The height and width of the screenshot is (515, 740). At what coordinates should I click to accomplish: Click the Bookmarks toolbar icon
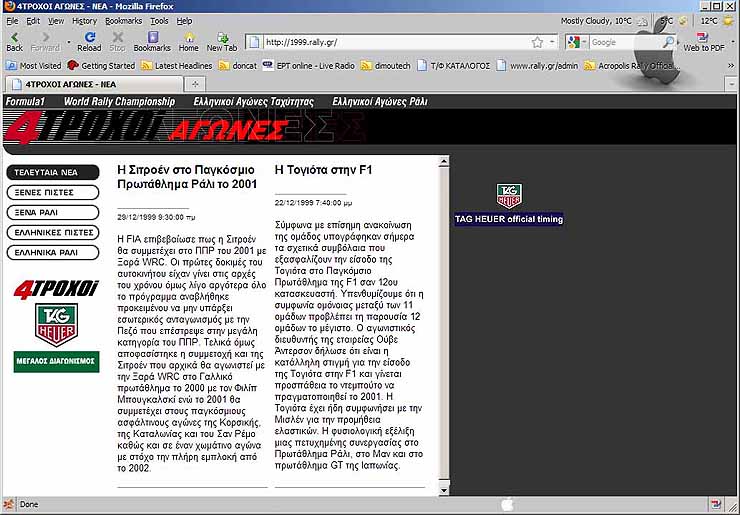click(x=152, y=37)
